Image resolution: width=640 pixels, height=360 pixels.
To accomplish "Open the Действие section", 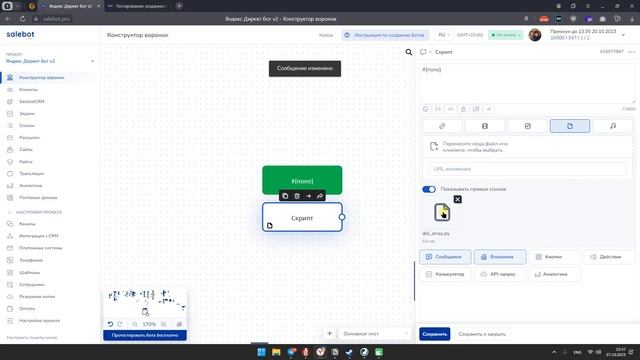I will (609, 257).
